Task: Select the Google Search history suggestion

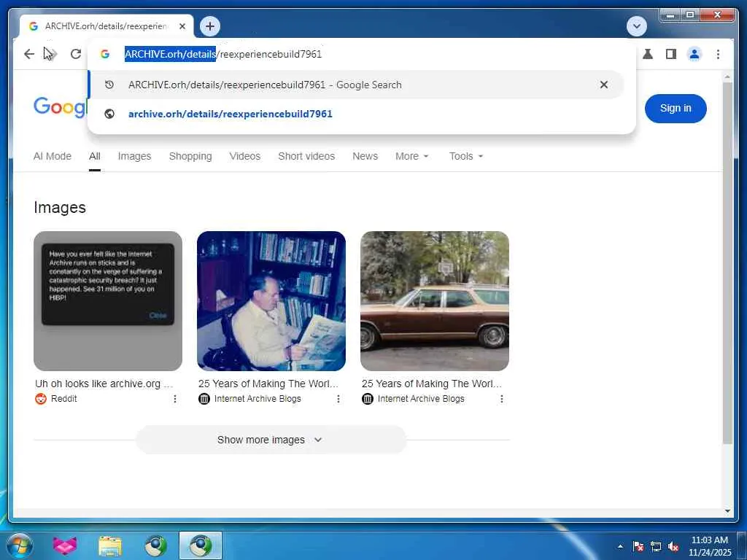Action: 356,85
